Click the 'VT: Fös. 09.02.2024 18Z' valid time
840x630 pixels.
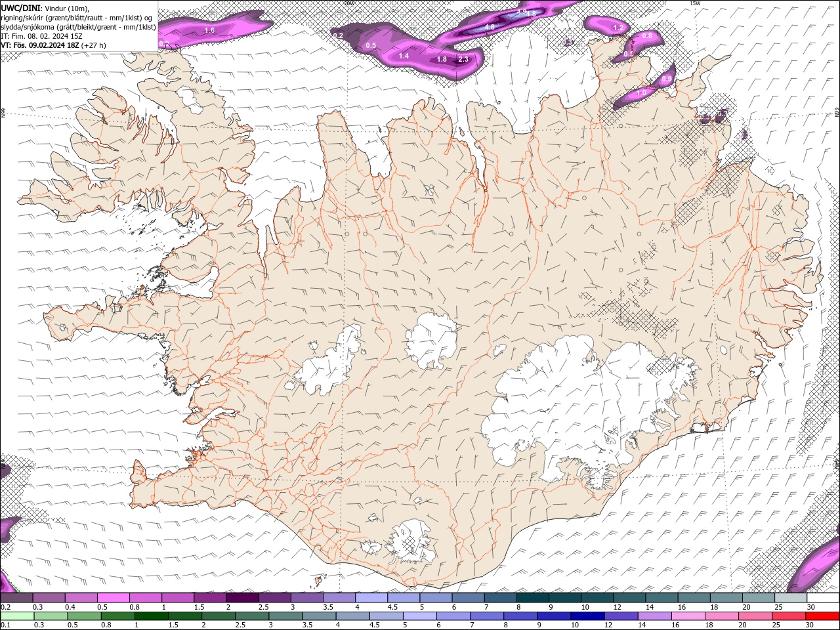tap(40, 45)
